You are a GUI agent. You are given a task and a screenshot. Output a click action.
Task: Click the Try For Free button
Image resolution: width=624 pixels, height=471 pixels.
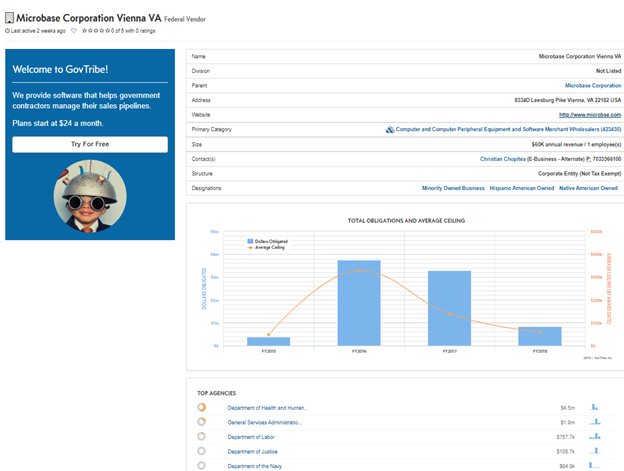[90, 144]
